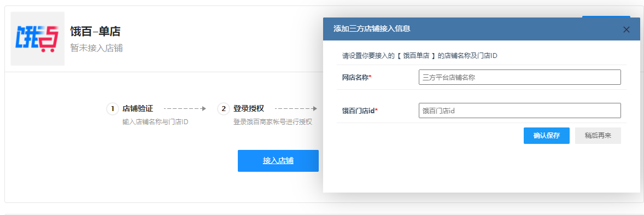This screenshot has height=215, width=644.
Task: Click the 接入店铺 button
Action: tap(278, 161)
